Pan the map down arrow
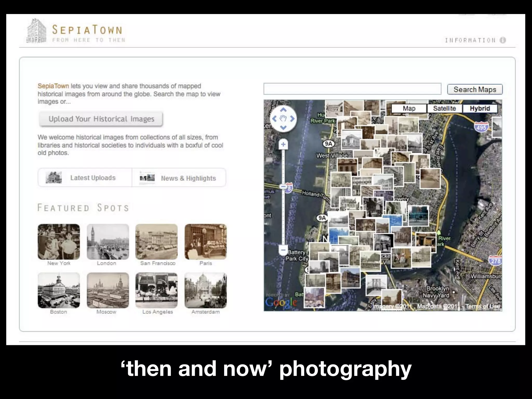 (283, 128)
